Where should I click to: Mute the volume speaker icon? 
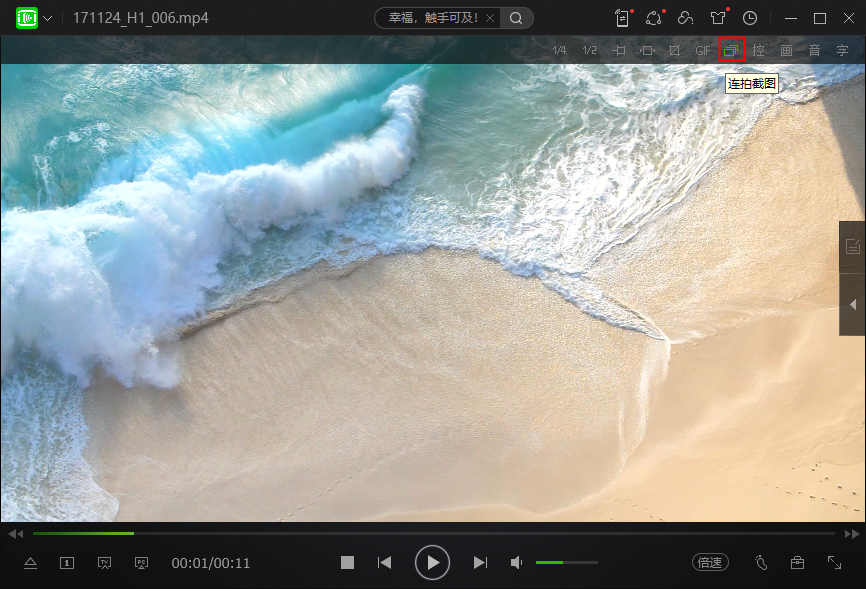[516, 562]
